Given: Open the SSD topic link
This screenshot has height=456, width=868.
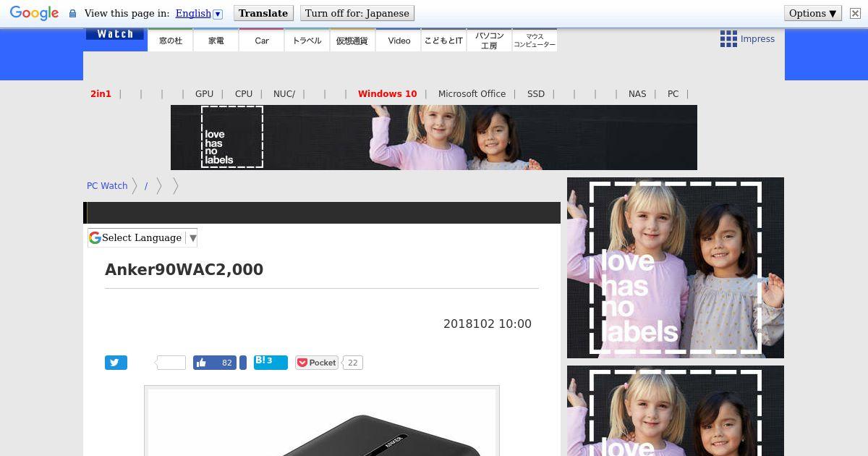Looking at the screenshot, I should [536, 94].
